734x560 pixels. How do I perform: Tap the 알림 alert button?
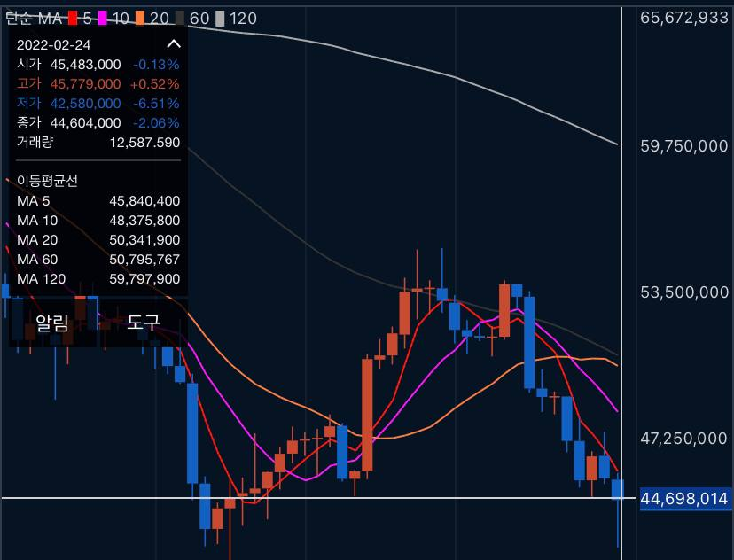click(52, 323)
